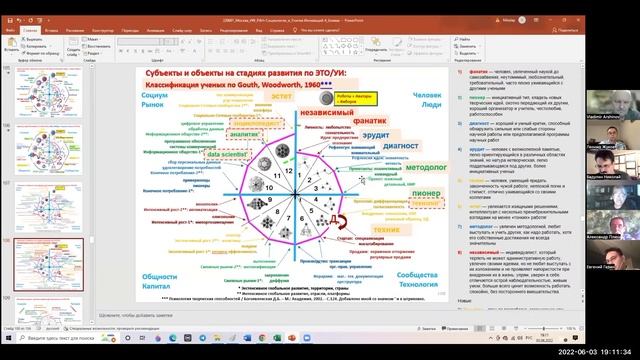Click Восстановить to reset the slide
Viewport: 640px width, 360px height.
coord(97,46)
